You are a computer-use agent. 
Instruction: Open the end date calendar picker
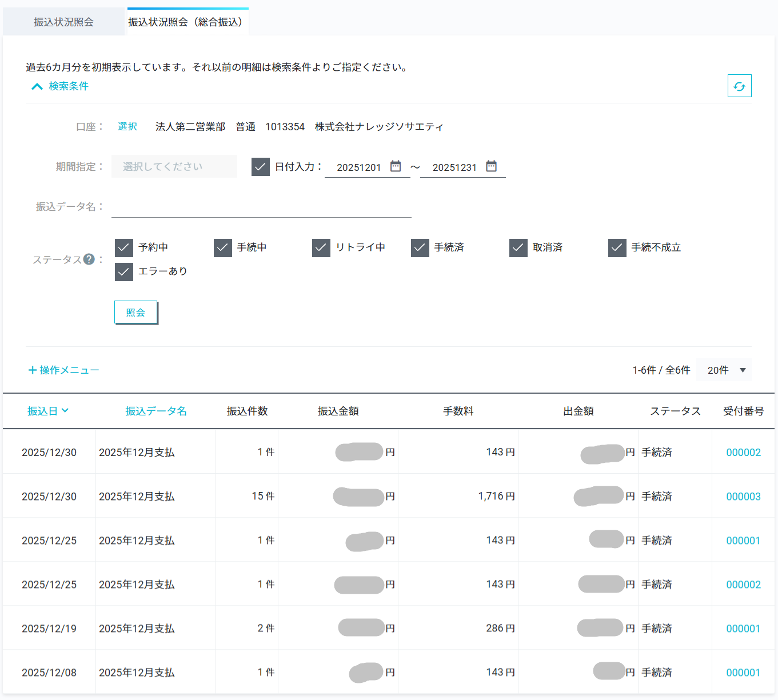point(491,166)
